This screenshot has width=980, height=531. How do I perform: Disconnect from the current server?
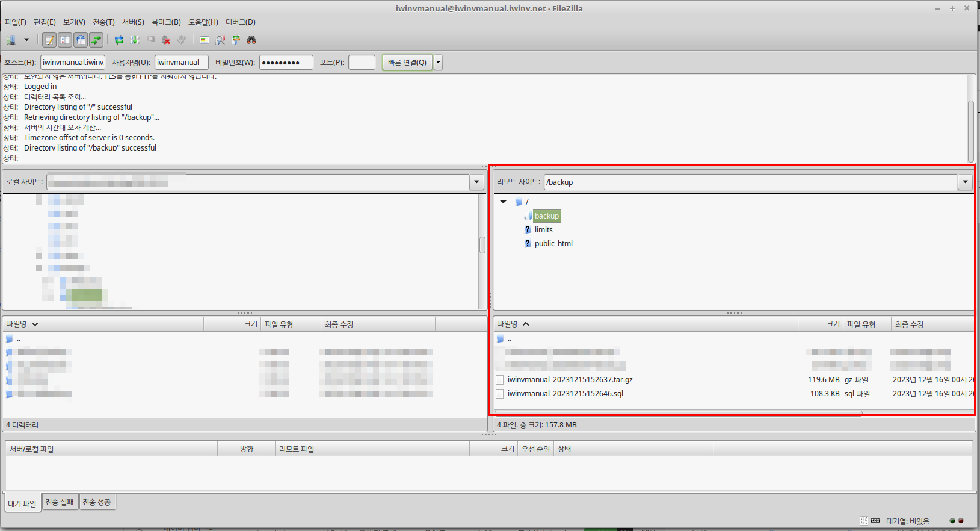167,40
